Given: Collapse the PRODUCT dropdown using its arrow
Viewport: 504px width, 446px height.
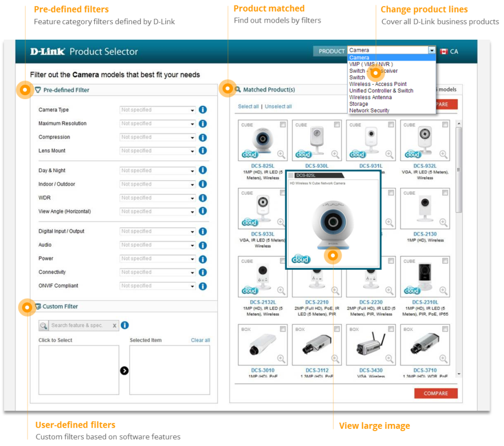Looking at the screenshot, I should (x=432, y=50).
